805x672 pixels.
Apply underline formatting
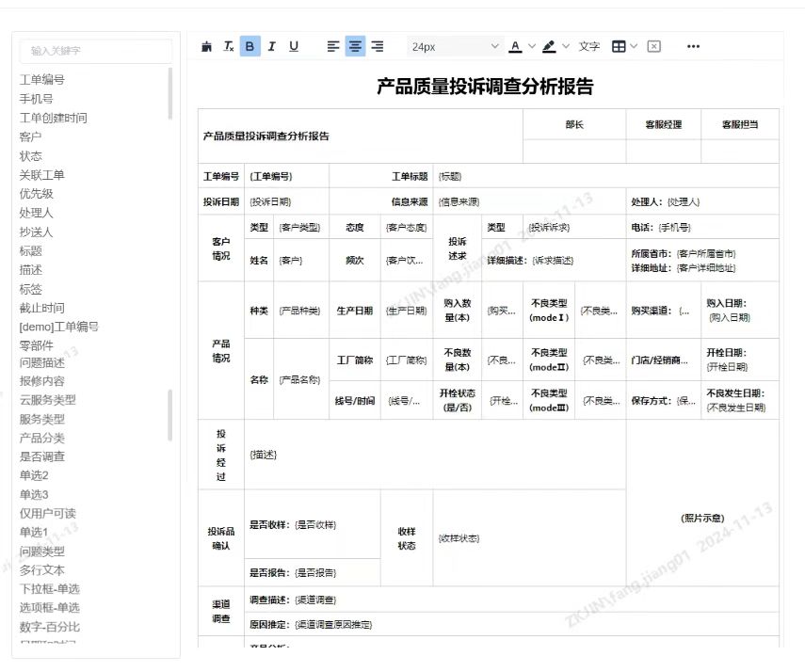point(293,45)
